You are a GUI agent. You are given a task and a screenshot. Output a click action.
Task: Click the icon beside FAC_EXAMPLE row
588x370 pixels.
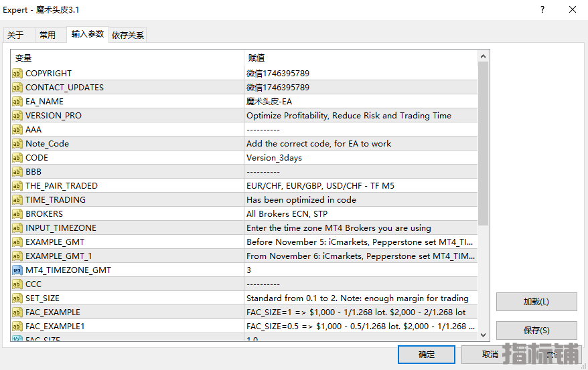click(x=17, y=312)
